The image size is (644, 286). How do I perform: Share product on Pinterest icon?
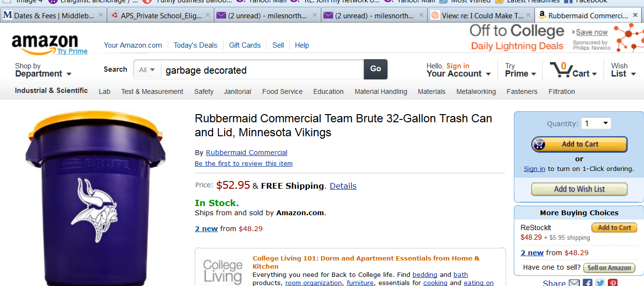(x=613, y=283)
